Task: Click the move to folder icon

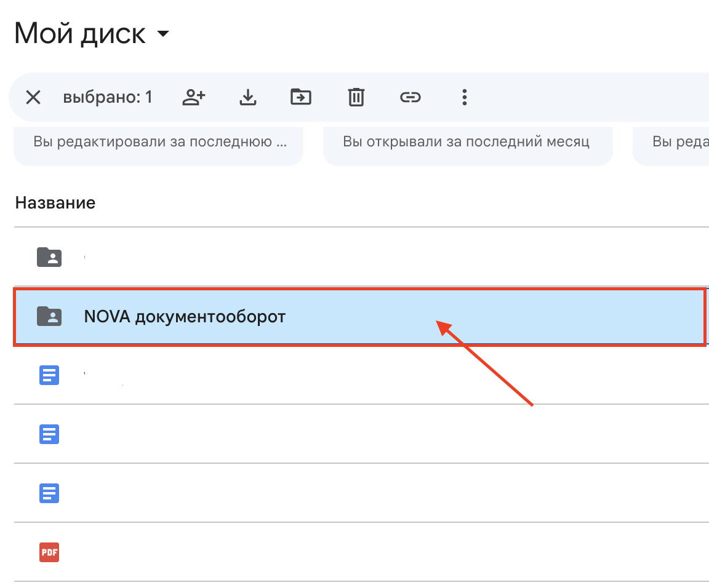Action: 301,97
